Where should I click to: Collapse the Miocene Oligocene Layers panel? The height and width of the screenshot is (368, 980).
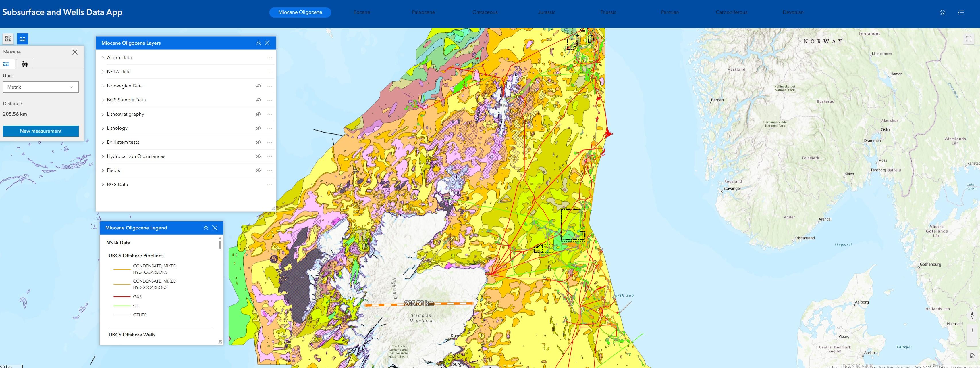pyautogui.click(x=259, y=43)
